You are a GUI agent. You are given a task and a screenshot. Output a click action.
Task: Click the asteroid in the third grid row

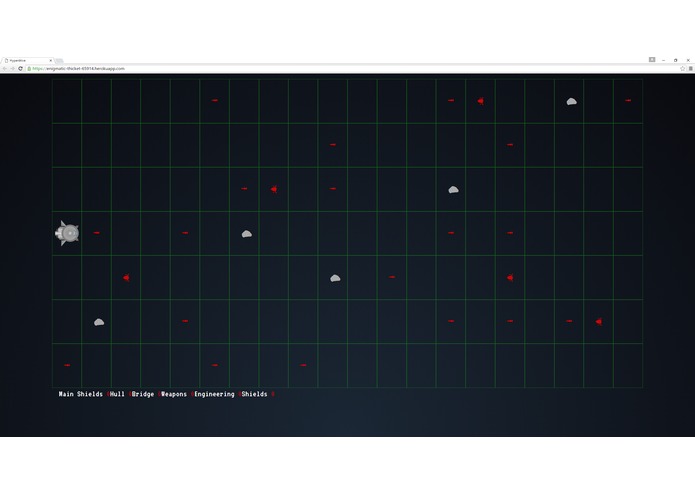click(453, 190)
